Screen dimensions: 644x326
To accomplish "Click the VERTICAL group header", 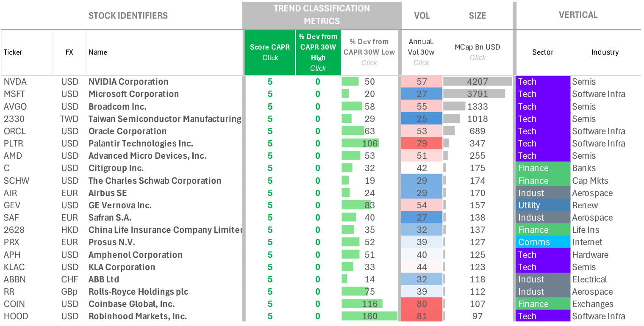I will tap(578, 15).
